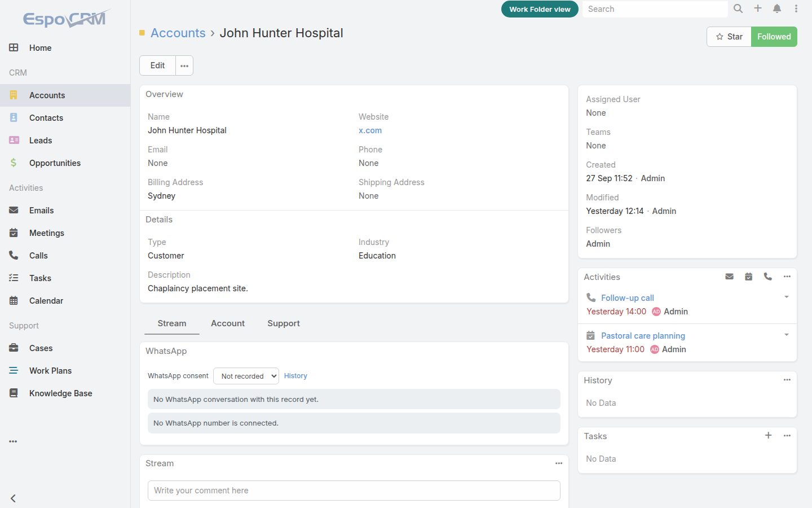Open the WhatsApp consent History link
The width and height of the screenshot is (812, 508).
(x=295, y=376)
